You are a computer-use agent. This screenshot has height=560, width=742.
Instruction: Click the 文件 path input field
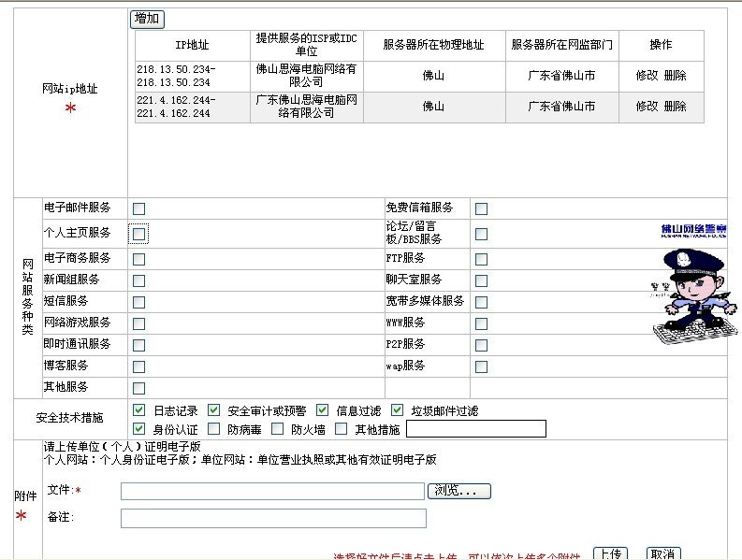[x=272, y=491]
